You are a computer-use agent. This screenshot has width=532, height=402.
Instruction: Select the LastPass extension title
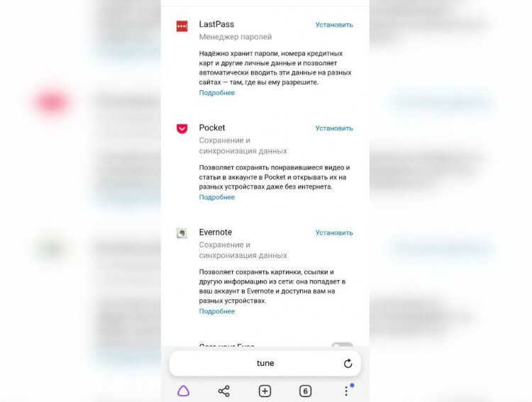coord(216,24)
